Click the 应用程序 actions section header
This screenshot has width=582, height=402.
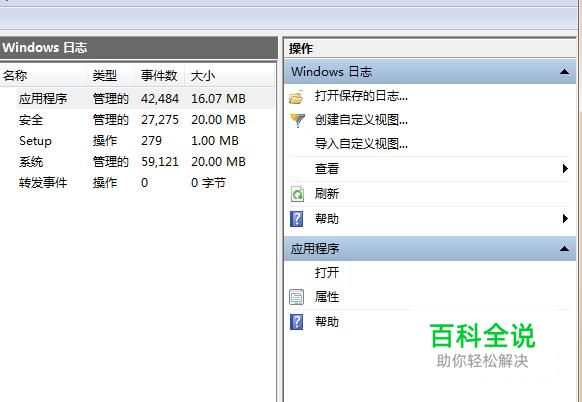click(x=430, y=248)
